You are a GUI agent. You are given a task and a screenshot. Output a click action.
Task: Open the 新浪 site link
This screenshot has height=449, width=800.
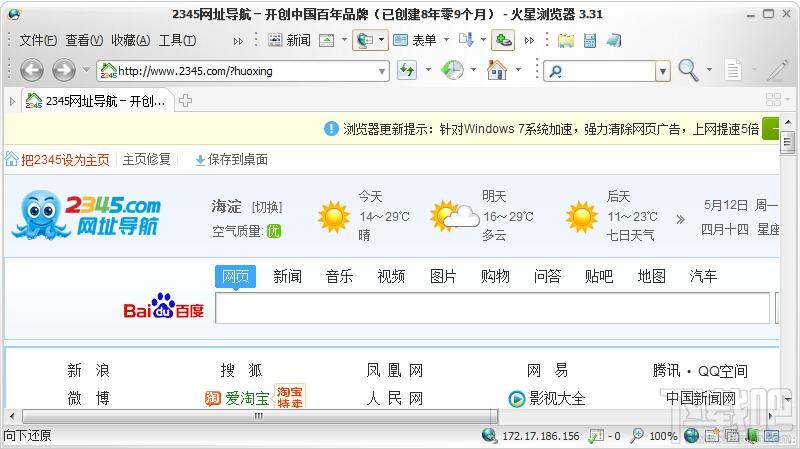(x=88, y=370)
